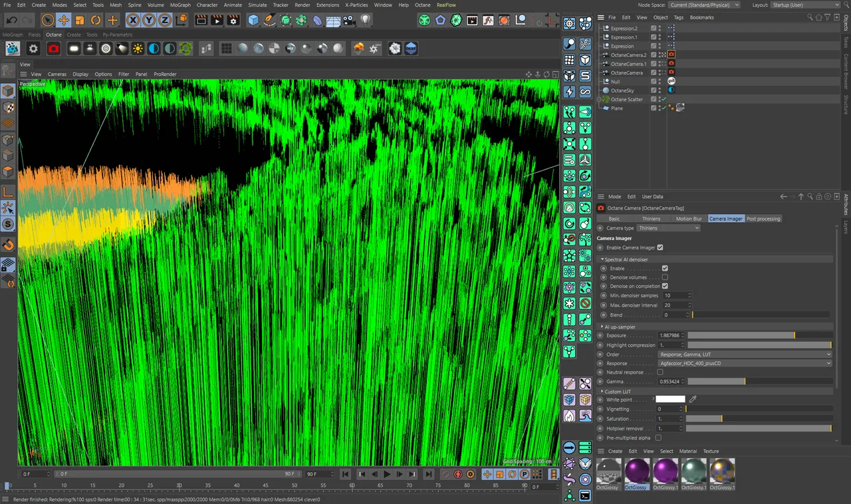This screenshot has width=851, height=504.
Task: Click record active objects button
Action: coord(445,474)
